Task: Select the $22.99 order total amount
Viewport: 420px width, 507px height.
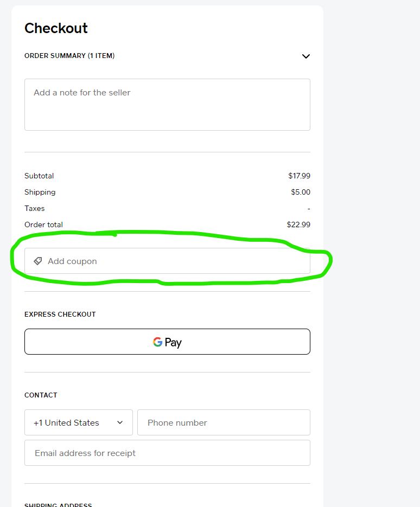Action: pyautogui.click(x=298, y=224)
